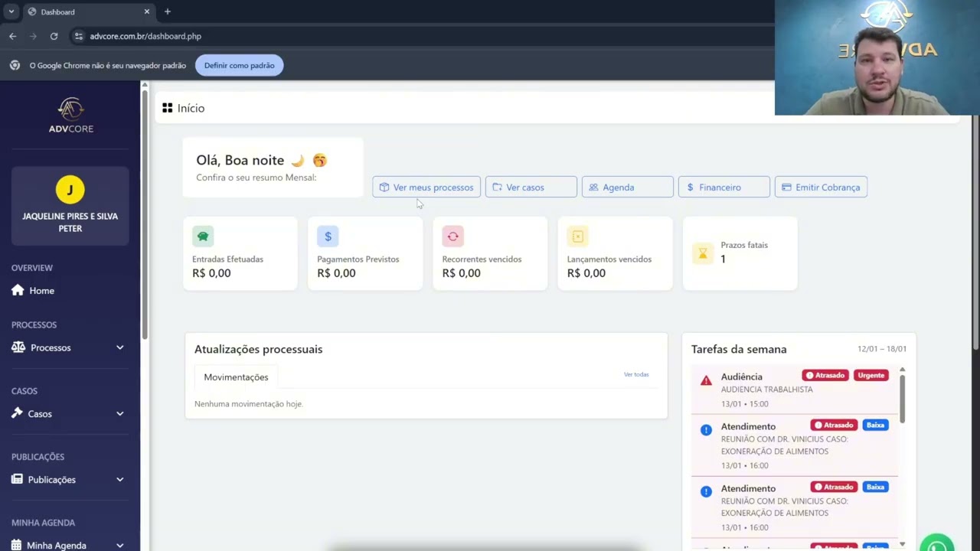Viewport: 980px width, 551px height.
Task: Click the Atrasado badge on Audiência
Action: click(x=825, y=375)
